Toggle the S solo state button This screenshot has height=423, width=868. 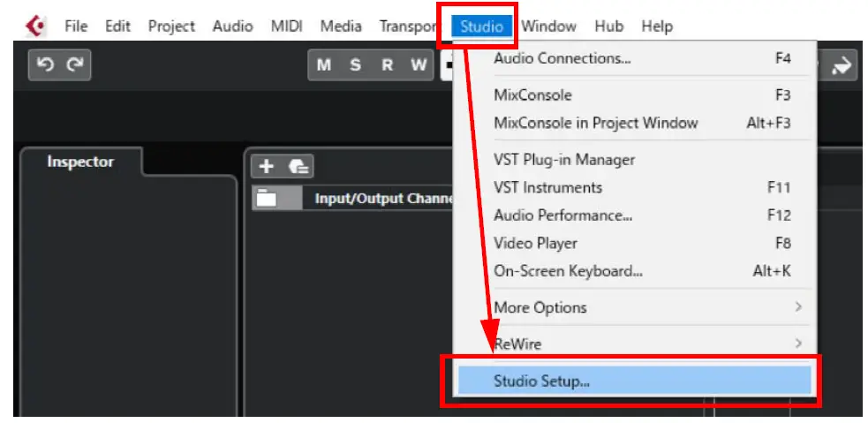click(355, 65)
